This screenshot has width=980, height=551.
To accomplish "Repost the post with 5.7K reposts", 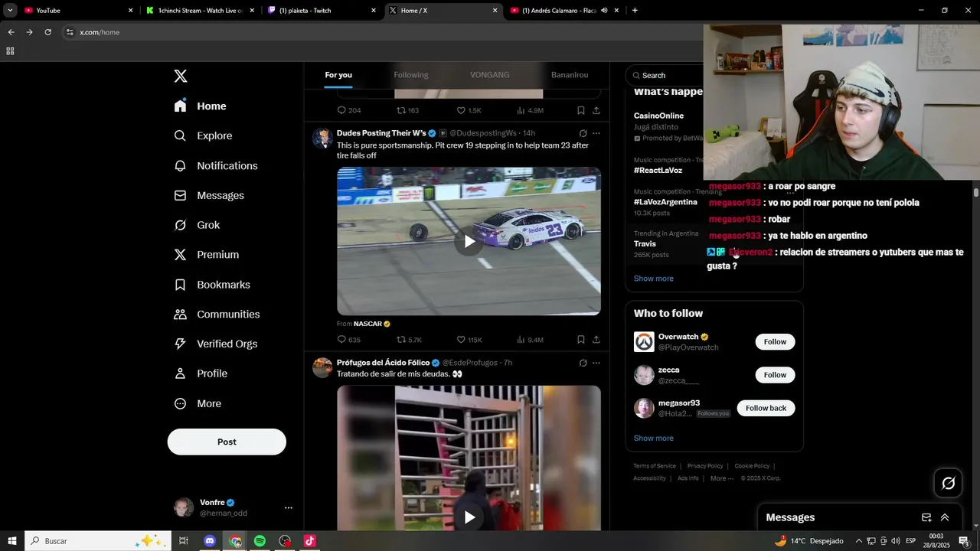I will pyautogui.click(x=409, y=340).
